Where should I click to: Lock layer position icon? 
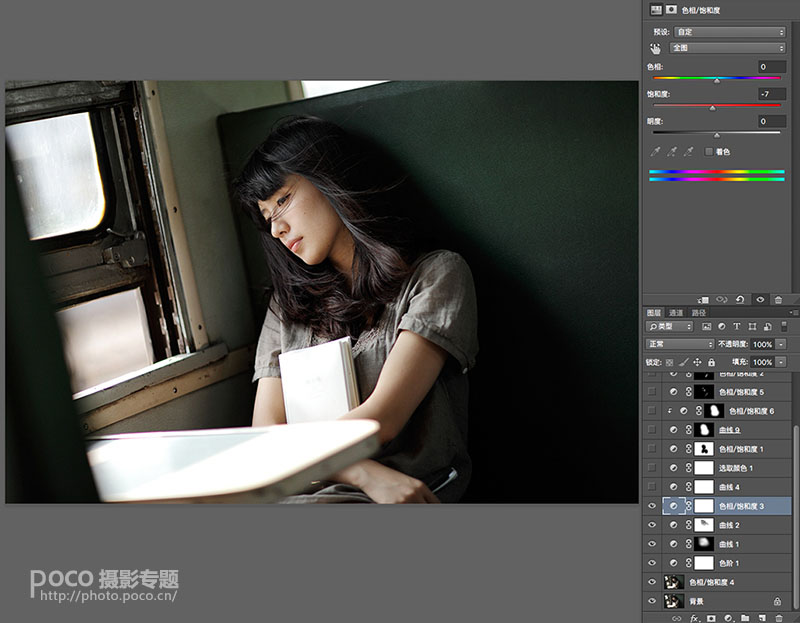697,362
